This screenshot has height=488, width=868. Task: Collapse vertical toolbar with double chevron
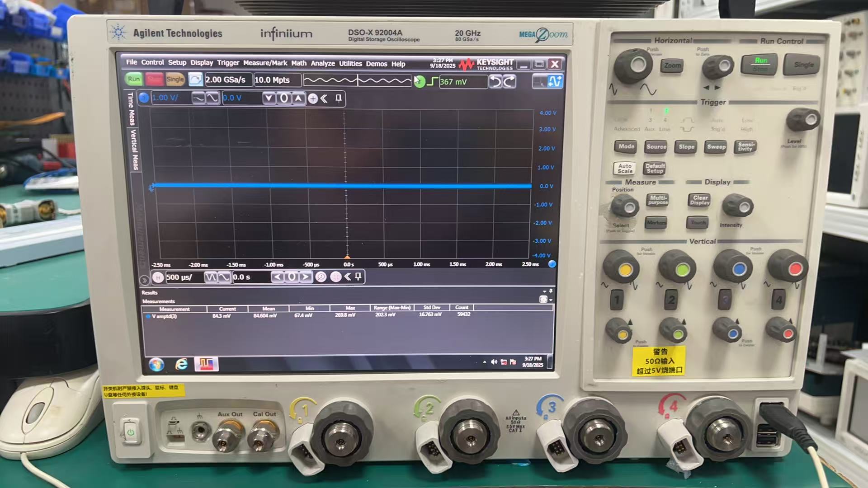pos(324,99)
